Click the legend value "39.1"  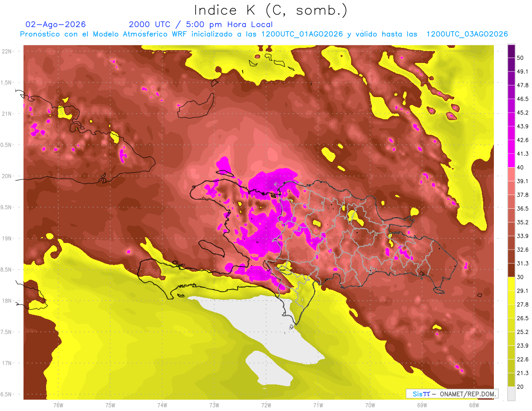pyautogui.click(x=523, y=181)
